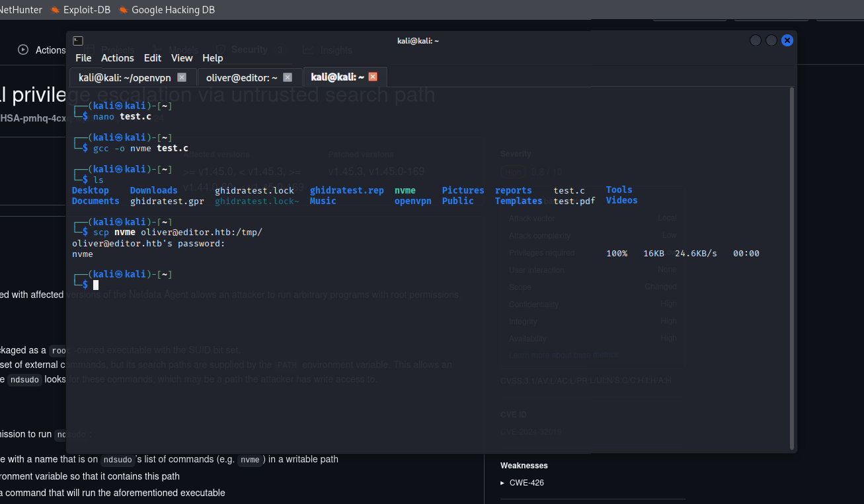Click the 'Public' directory in ls output
The width and height of the screenshot is (864, 504).
(x=458, y=201)
